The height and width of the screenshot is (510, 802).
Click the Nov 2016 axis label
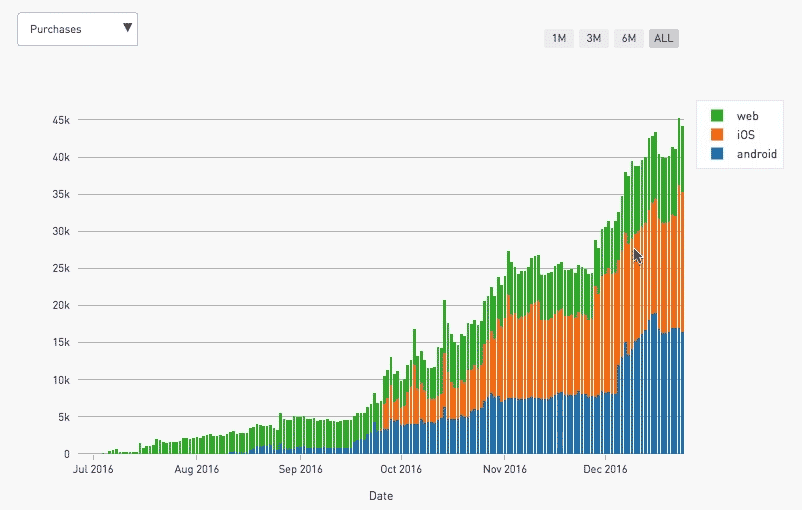coord(504,469)
